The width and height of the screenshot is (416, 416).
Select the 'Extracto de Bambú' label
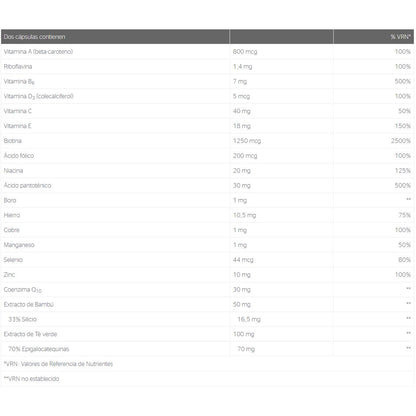click(x=29, y=304)
